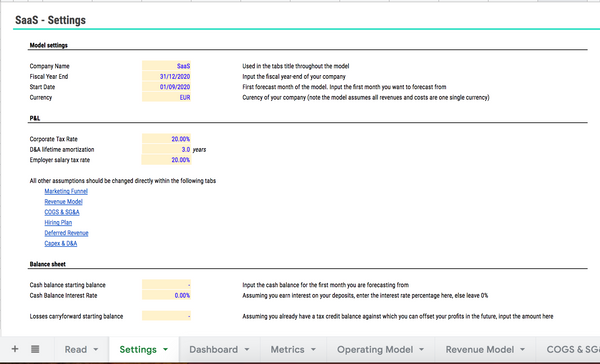
Task: Click the D&A lifetime amortization label
Action: 62,149
